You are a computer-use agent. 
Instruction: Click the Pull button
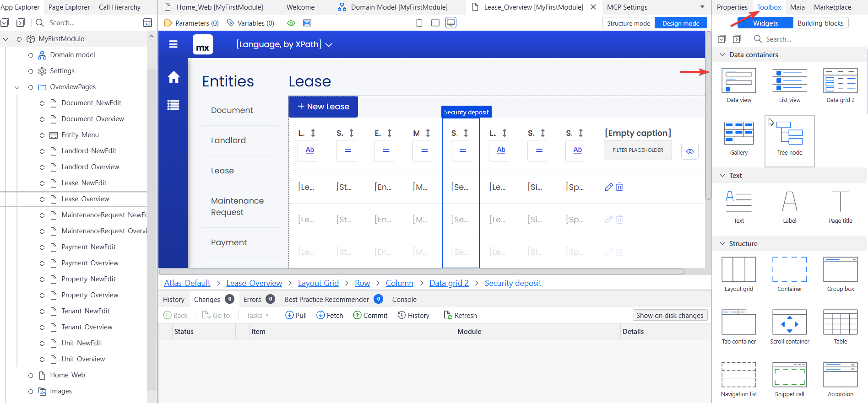[x=296, y=315]
